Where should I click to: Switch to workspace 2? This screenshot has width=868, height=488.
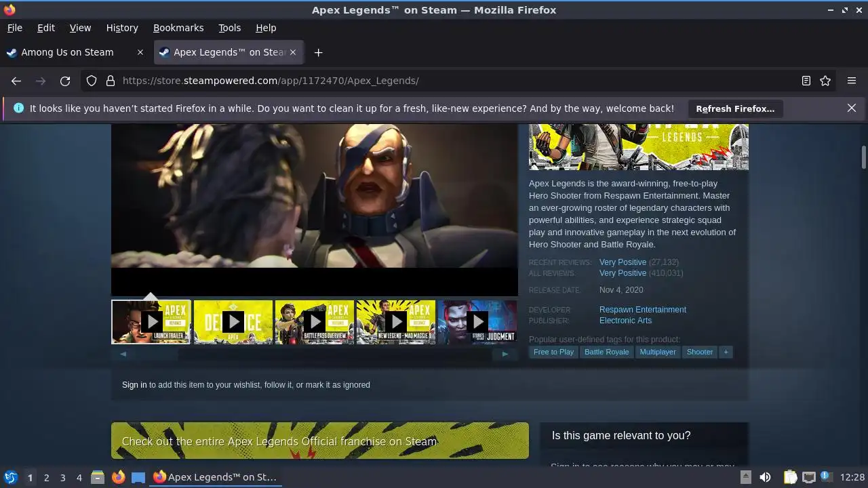click(x=46, y=478)
